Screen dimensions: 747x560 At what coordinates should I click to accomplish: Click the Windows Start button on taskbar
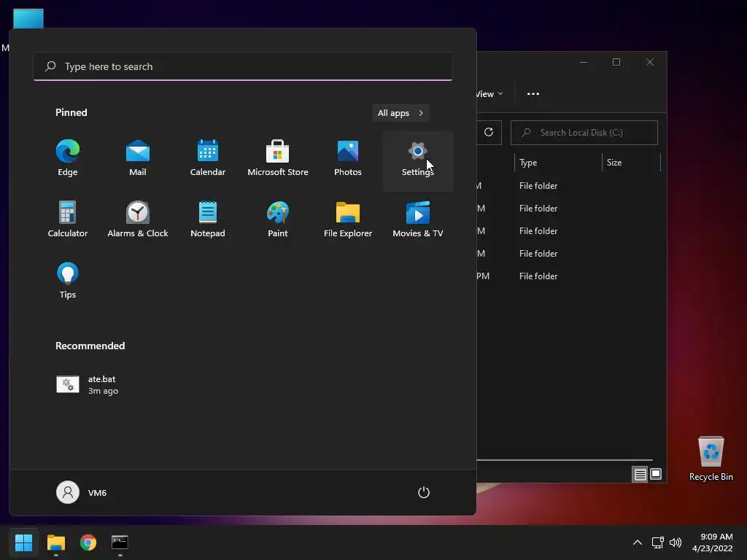click(23, 542)
